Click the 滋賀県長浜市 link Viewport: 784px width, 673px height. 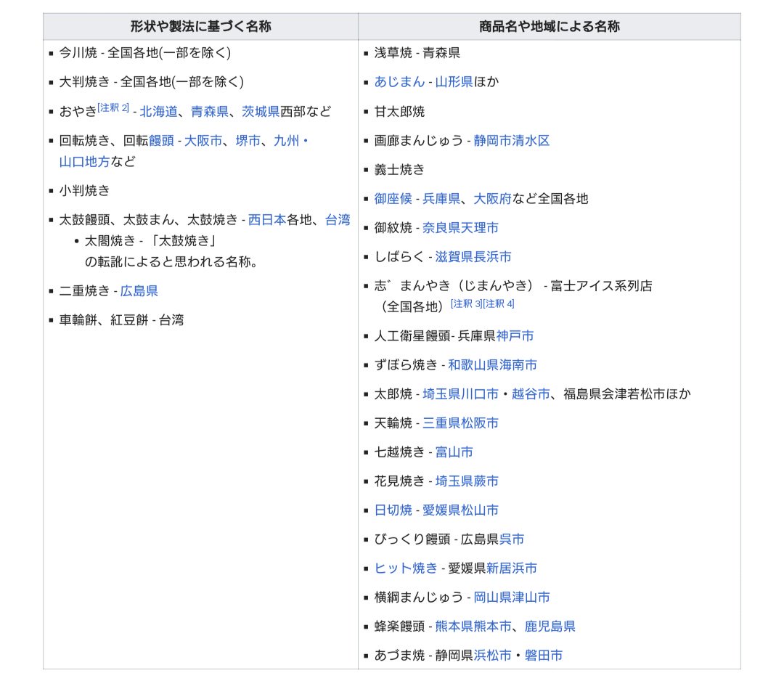click(473, 256)
